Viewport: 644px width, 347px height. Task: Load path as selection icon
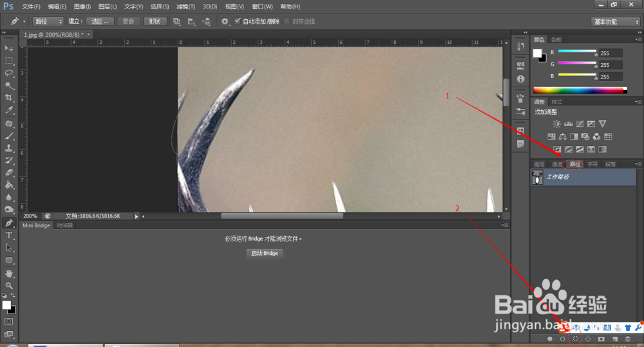(x=575, y=339)
